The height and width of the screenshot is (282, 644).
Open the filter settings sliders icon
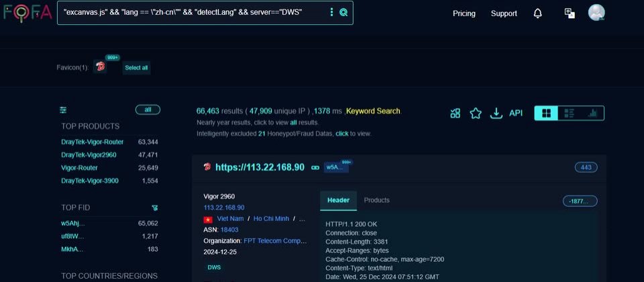point(63,109)
